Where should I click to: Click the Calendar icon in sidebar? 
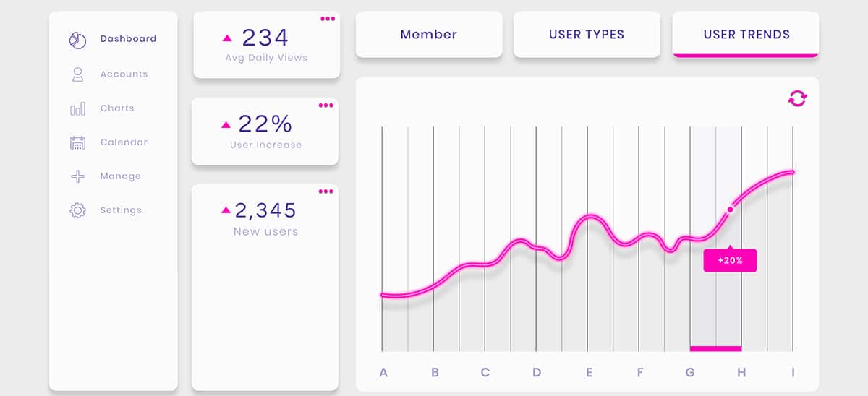point(77,142)
